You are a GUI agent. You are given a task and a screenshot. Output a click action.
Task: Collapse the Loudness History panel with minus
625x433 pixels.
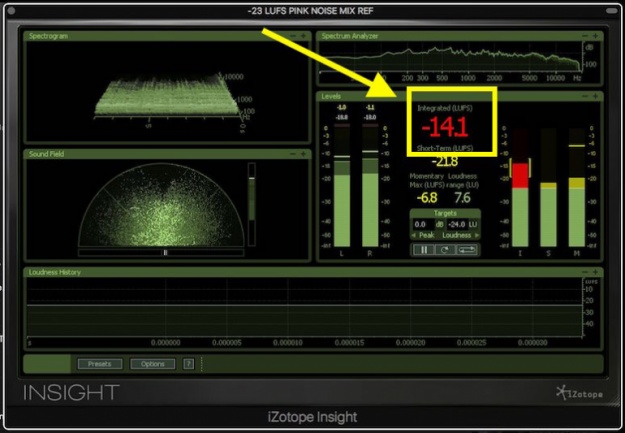(585, 272)
